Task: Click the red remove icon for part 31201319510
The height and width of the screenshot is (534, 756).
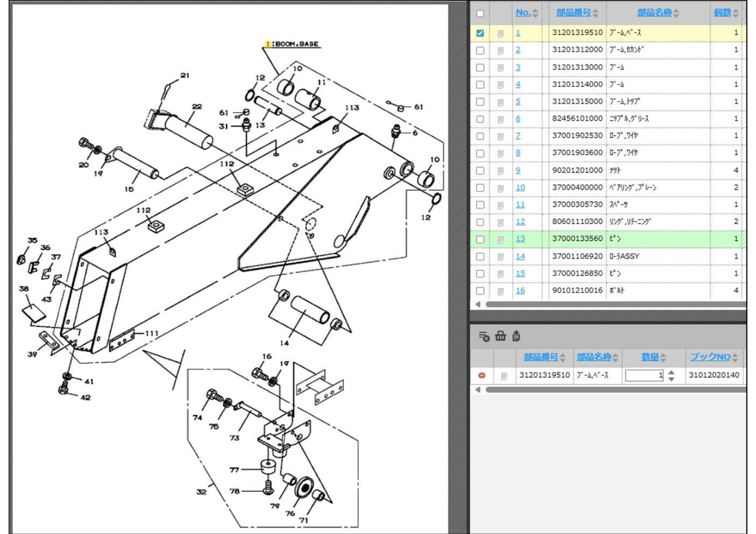Action: click(482, 376)
